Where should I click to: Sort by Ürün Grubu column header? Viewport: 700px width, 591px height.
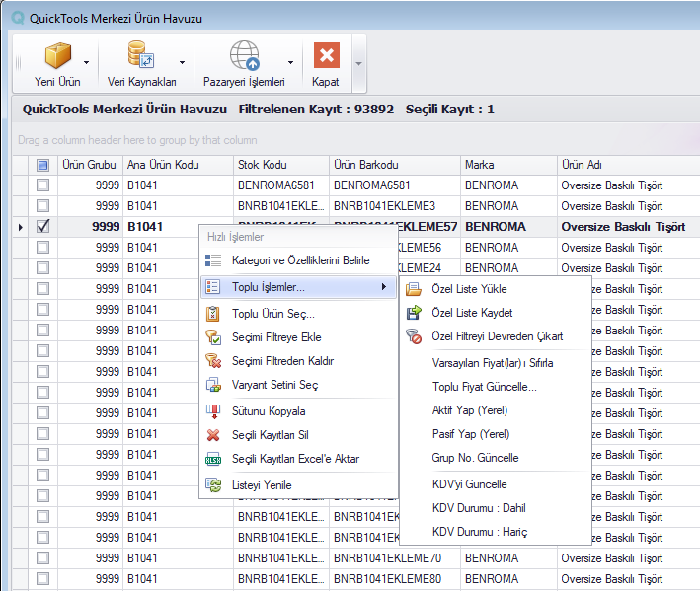tap(89, 165)
